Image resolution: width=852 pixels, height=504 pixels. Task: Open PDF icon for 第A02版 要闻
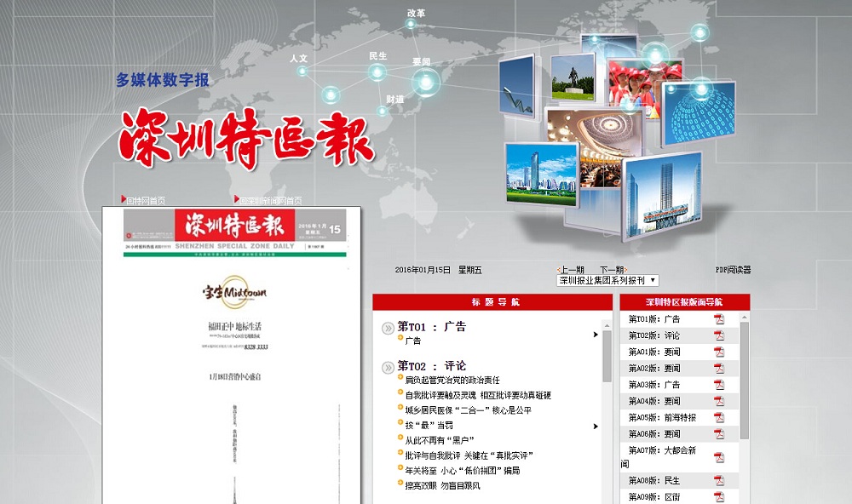click(x=719, y=369)
